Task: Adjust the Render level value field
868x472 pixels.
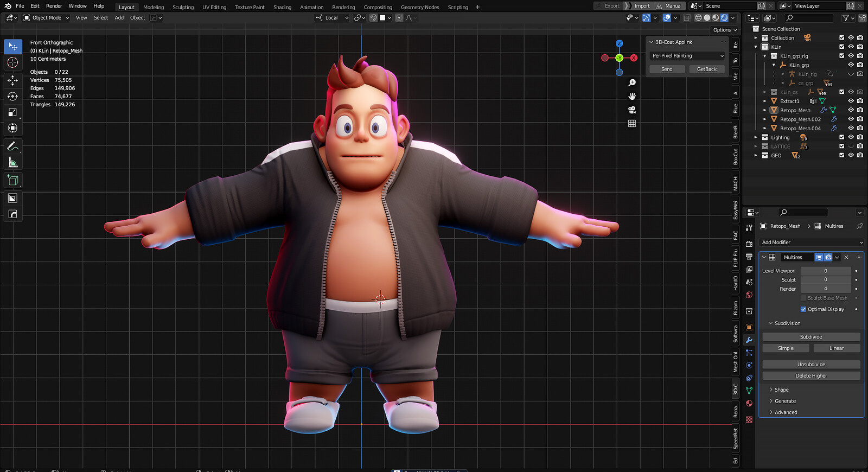Action: (826, 289)
